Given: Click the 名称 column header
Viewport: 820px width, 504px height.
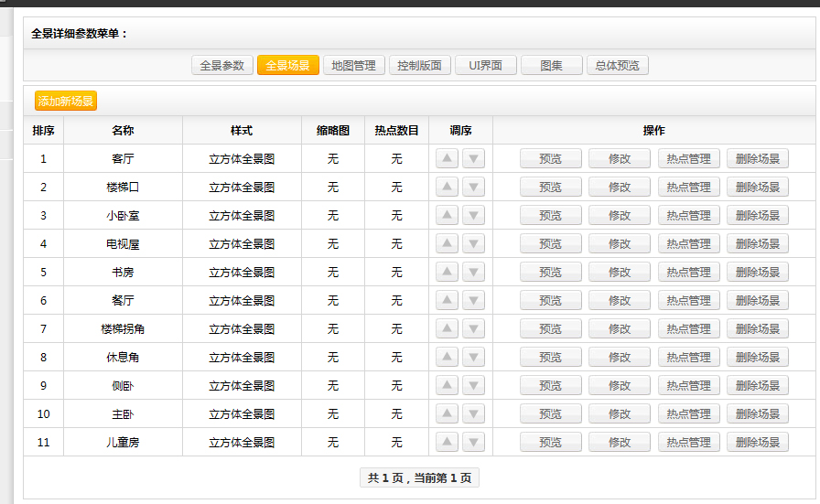Looking at the screenshot, I should click(123, 131).
